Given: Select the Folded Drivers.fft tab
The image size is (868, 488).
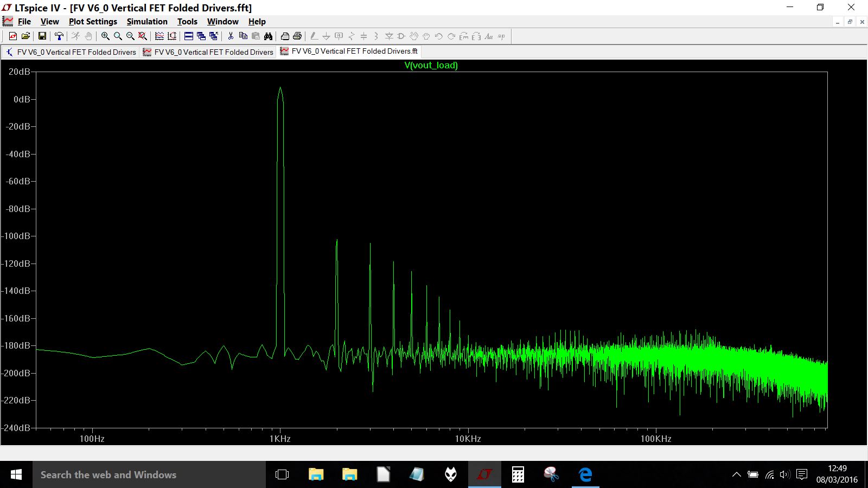Looking at the screenshot, I should pyautogui.click(x=349, y=52).
